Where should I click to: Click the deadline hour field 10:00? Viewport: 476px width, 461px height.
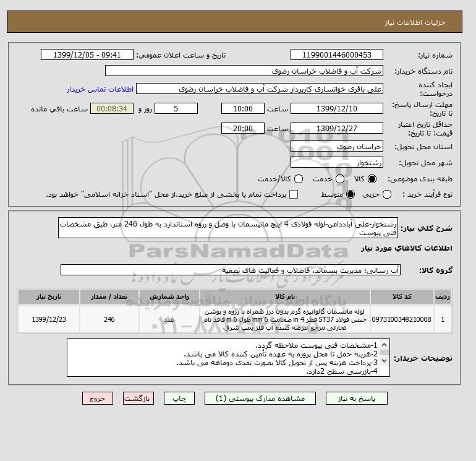242,108
